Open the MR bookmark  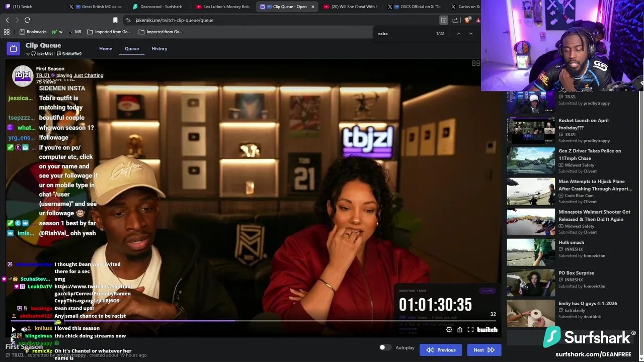pos(75,32)
